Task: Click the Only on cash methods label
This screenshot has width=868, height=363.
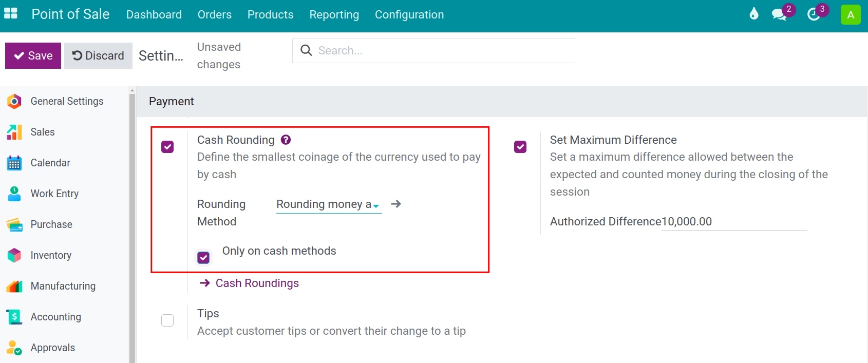Action: click(279, 251)
